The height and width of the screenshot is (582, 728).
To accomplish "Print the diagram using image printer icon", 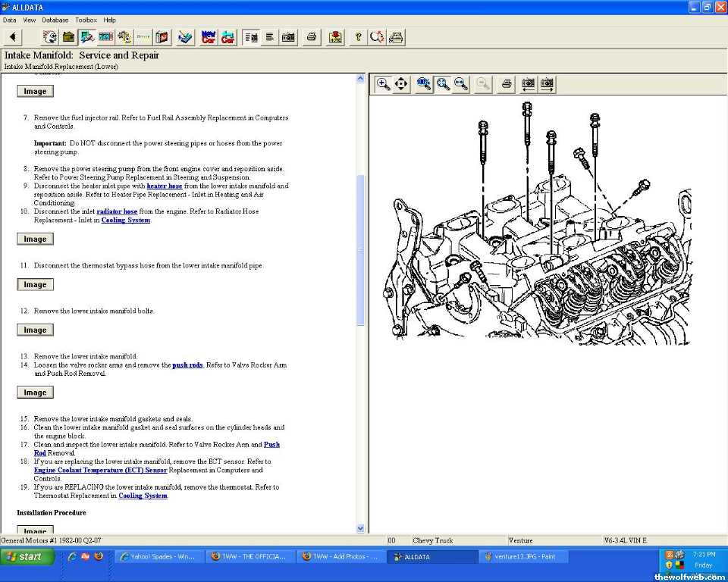I will pyautogui.click(x=507, y=84).
